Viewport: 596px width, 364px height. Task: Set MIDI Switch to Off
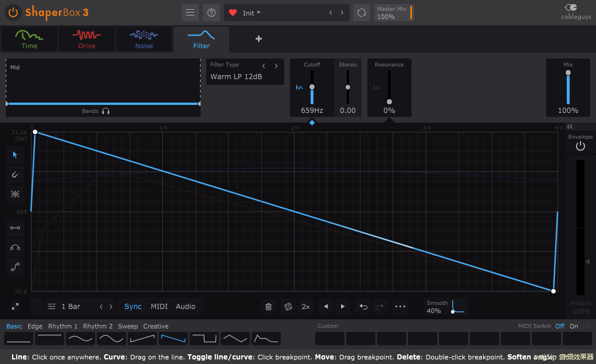(x=560, y=326)
